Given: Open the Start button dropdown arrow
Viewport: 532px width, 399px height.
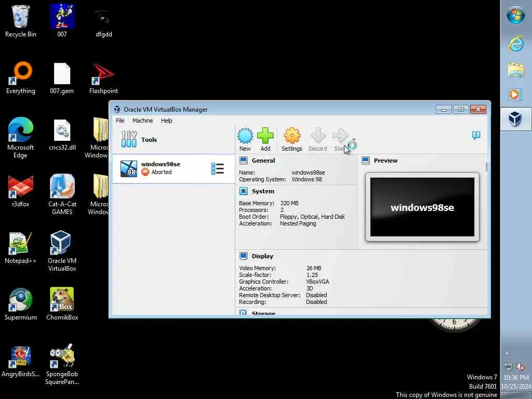Looking at the screenshot, I should coord(354,140).
